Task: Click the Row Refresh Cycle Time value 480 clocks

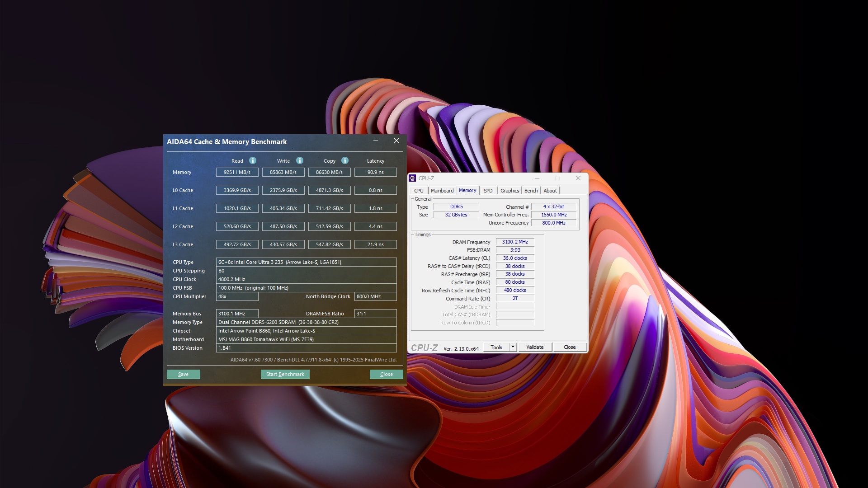Action: (515, 290)
